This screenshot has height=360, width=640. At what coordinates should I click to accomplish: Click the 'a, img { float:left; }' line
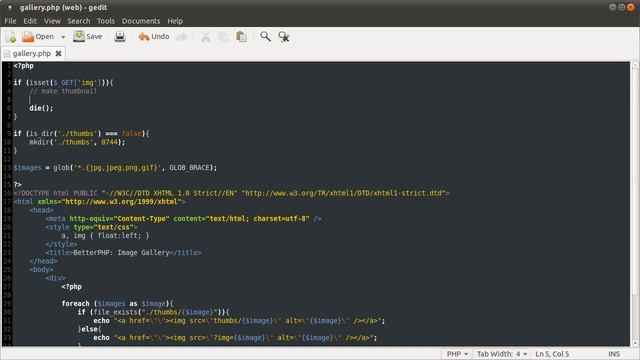pyautogui.click(x=105, y=236)
